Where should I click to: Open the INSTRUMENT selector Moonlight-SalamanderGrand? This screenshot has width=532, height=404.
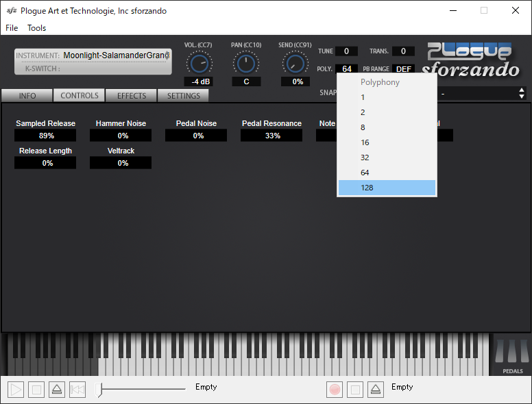[93, 55]
